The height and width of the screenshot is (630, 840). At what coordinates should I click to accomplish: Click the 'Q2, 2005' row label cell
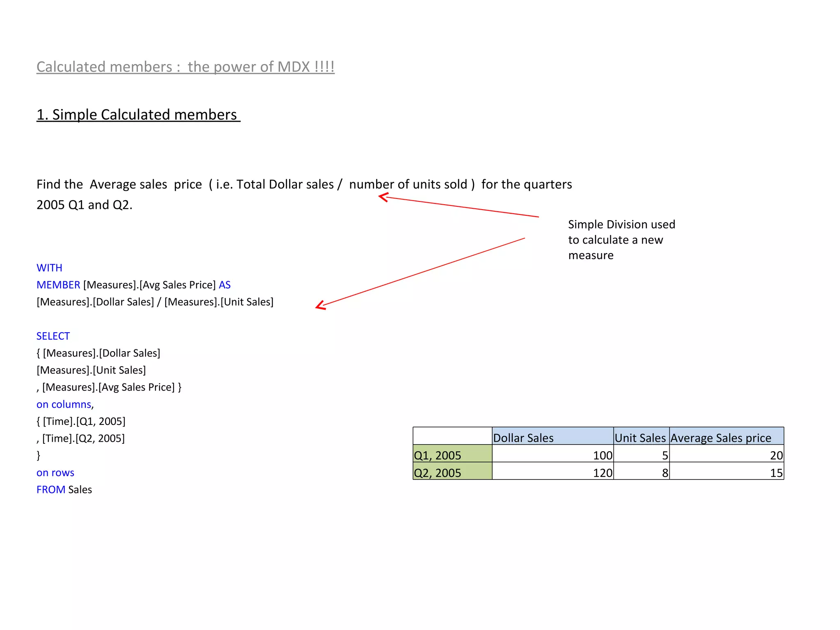[x=452, y=471]
